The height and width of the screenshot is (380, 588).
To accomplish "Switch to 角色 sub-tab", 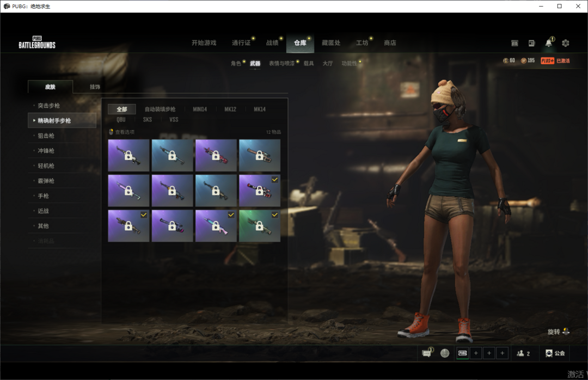I will click(x=236, y=63).
